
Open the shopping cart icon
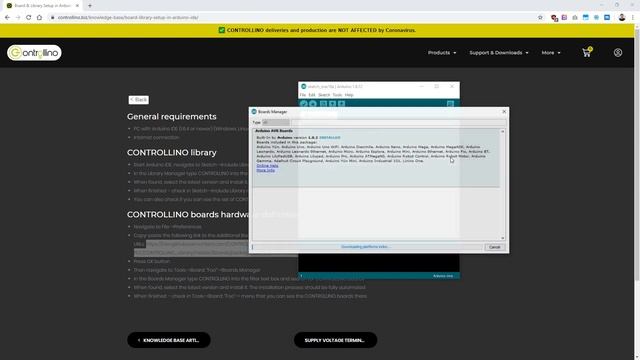(587, 52)
